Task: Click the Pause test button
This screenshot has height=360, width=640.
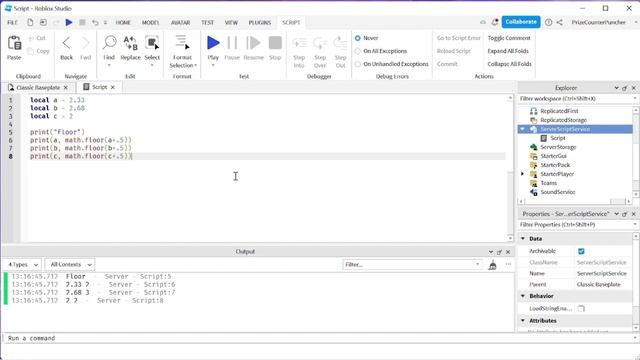Action: click(232, 42)
